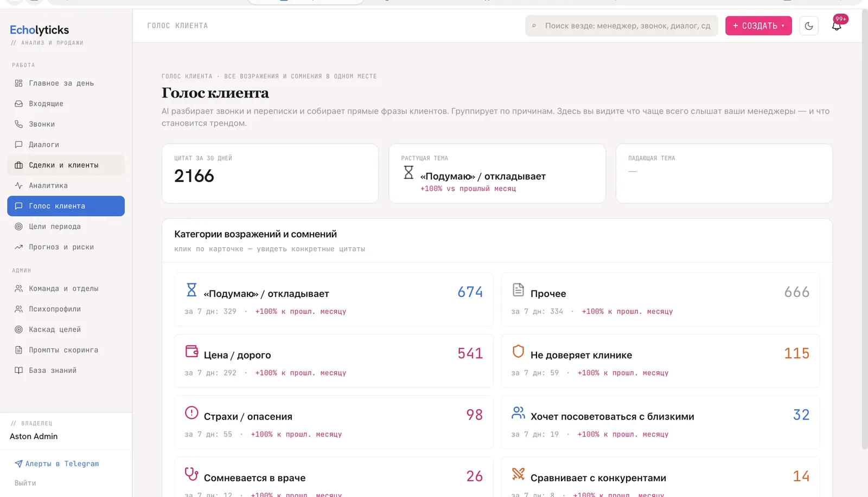Open notifications bell with 99+ badge
The image size is (868, 497).
(x=837, y=25)
